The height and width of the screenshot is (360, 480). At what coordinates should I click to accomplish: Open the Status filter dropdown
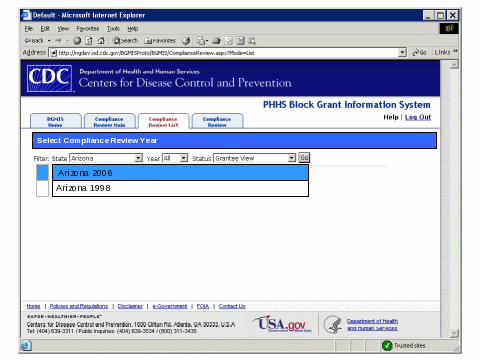255,158
